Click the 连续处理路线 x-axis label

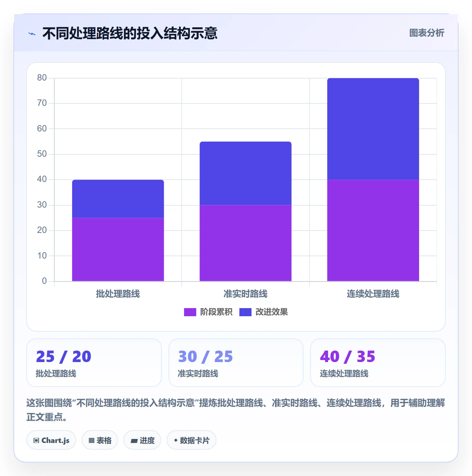pos(373,294)
